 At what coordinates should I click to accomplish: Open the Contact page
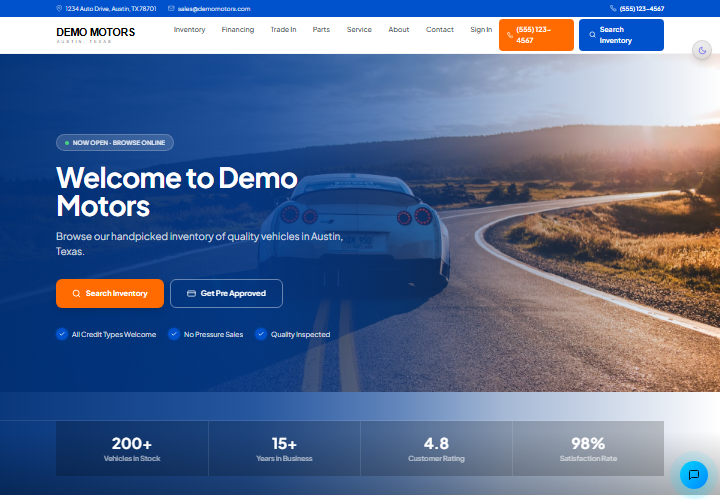tap(440, 29)
